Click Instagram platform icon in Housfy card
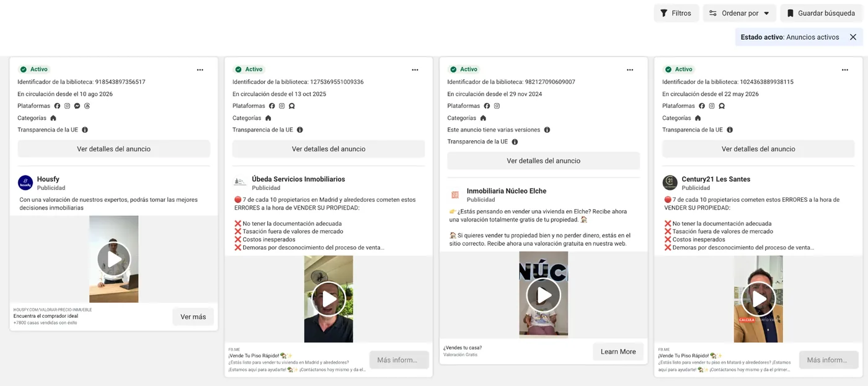 tap(67, 106)
